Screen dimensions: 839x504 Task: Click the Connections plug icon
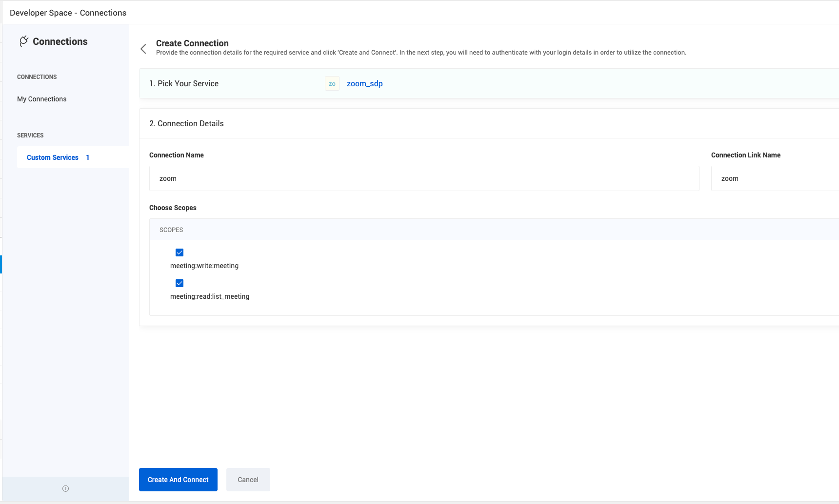23,41
